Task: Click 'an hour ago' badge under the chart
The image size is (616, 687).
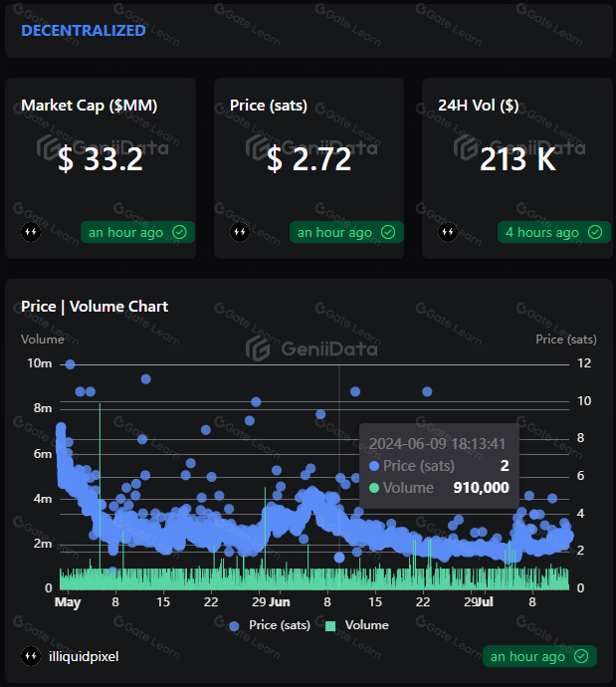Action: click(x=539, y=656)
